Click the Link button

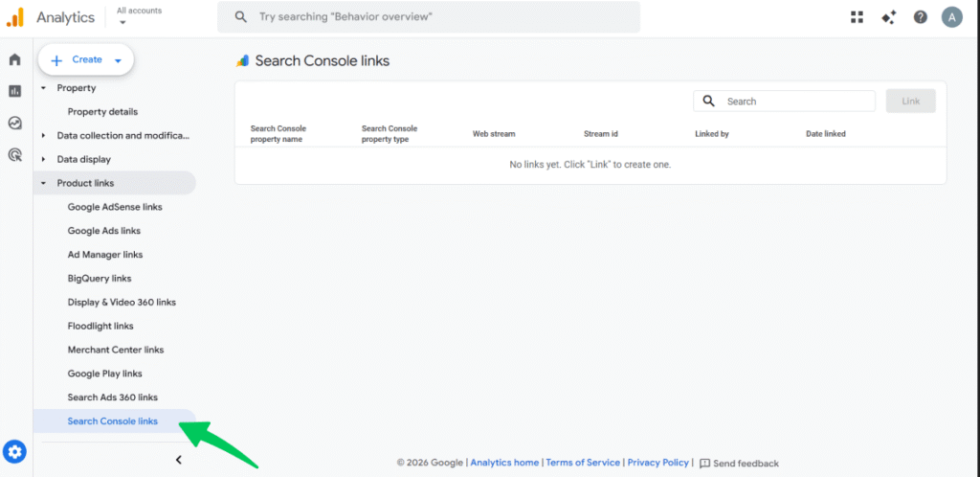pyautogui.click(x=911, y=102)
